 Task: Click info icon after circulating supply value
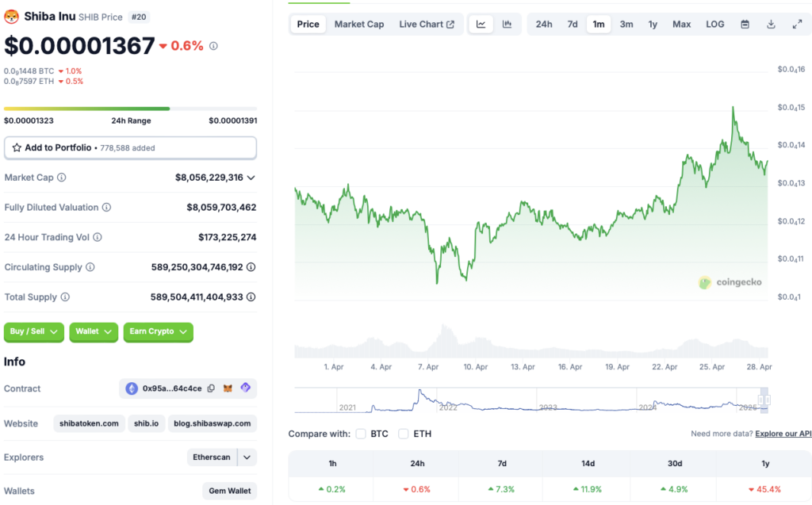[251, 267]
